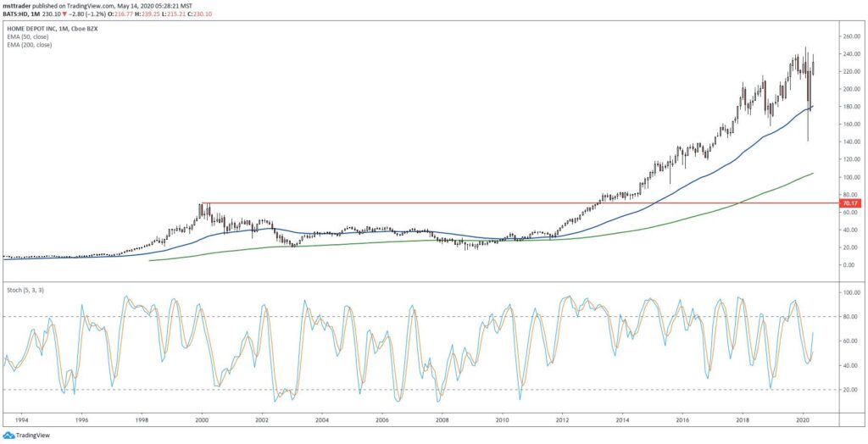
Task: Click the 260.00 price axis label
Action: coord(849,36)
